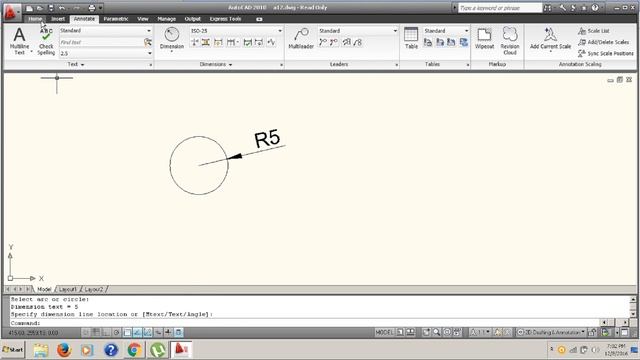The width and height of the screenshot is (640, 360).
Task: Click the Plot printer icon
Action: pyautogui.click(x=91, y=8)
